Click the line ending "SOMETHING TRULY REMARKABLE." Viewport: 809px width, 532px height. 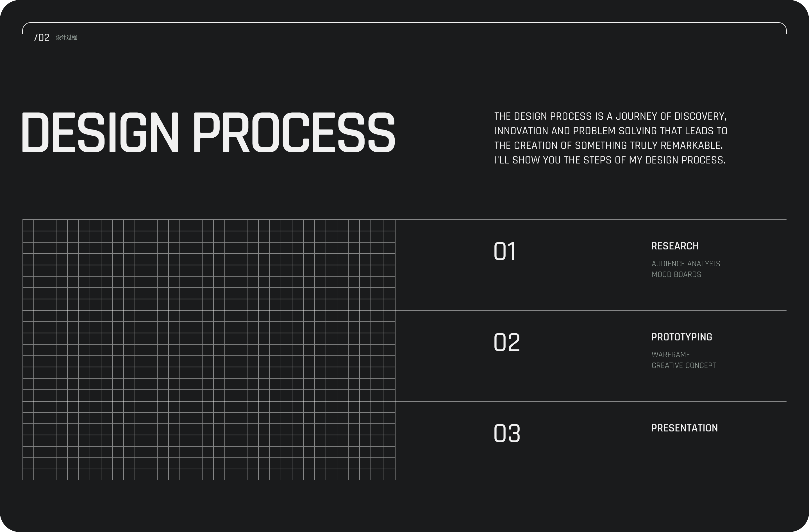coord(608,145)
